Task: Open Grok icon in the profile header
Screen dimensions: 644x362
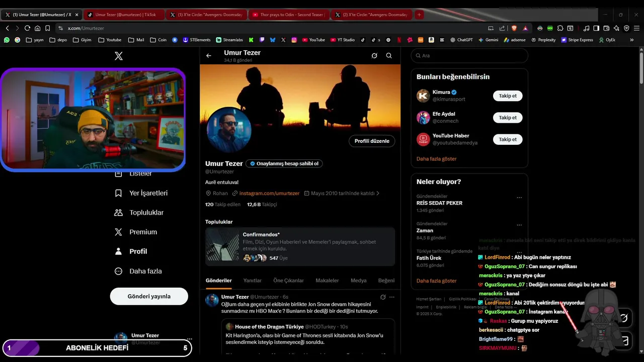Action: click(374, 56)
